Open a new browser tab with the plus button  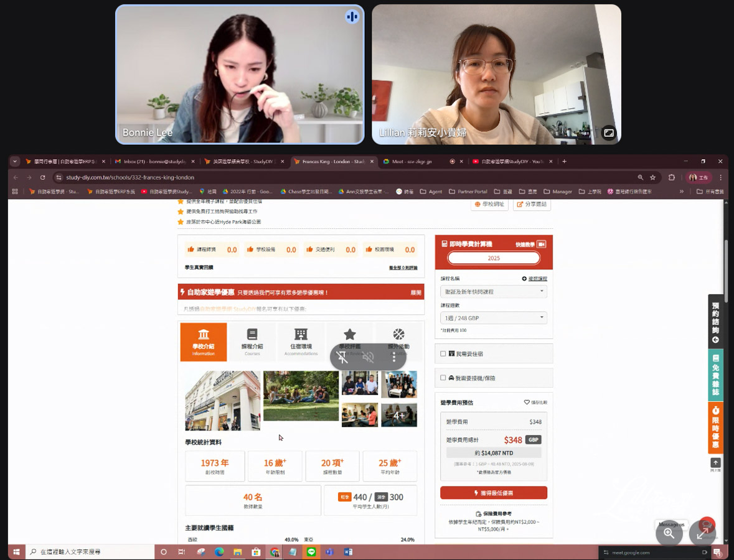(x=564, y=161)
